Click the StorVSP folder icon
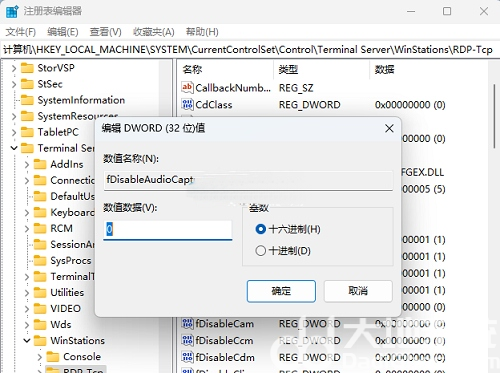Screen dimensions: 500x373 27,68
